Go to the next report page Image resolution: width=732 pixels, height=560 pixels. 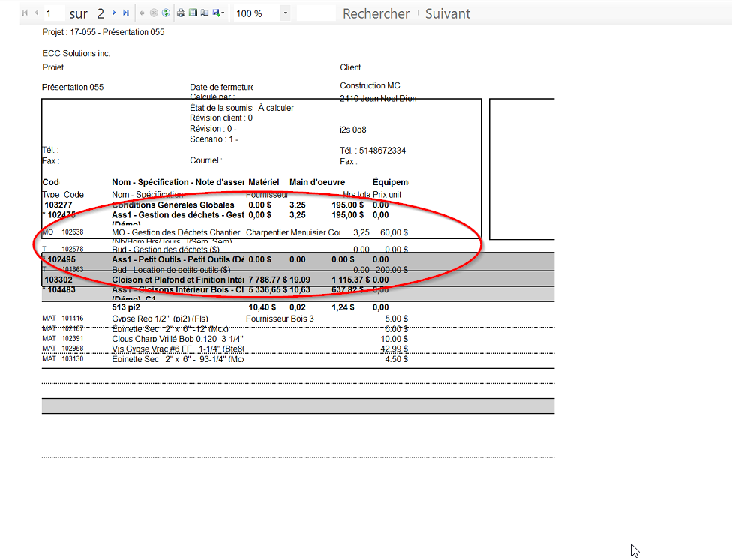[x=114, y=13]
